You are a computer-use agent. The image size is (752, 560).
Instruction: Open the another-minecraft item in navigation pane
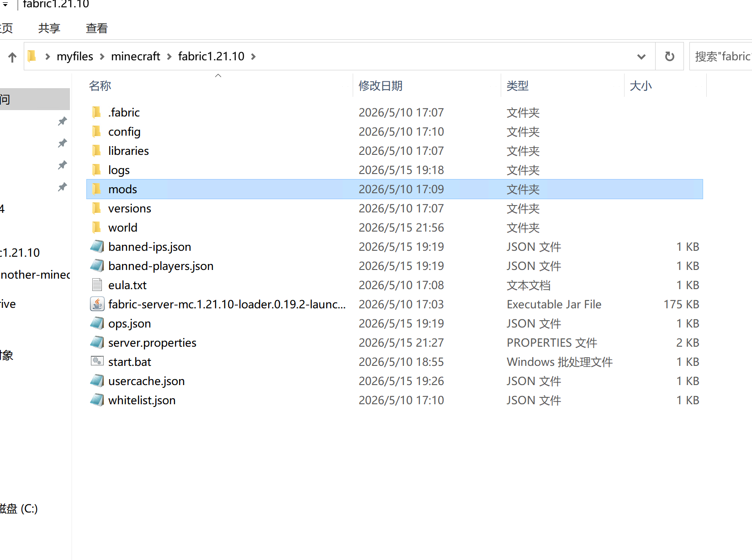point(35,275)
